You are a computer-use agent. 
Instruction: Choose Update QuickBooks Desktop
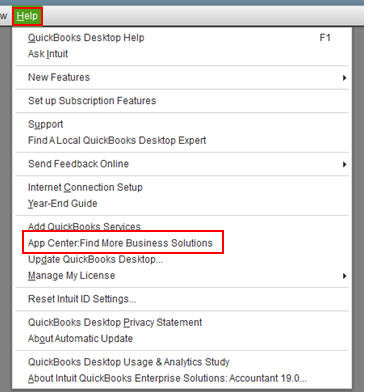click(x=182, y=259)
